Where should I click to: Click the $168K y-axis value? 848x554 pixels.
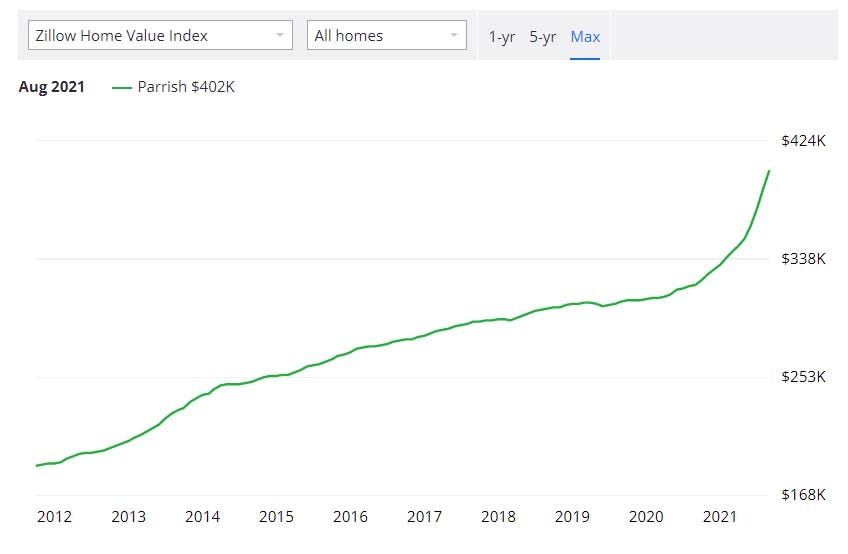coord(803,495)
